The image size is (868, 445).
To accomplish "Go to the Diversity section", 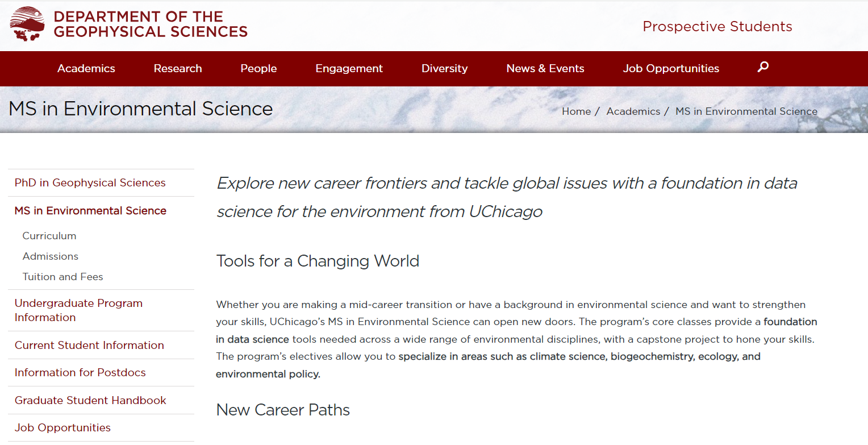I will coord(445,69).
